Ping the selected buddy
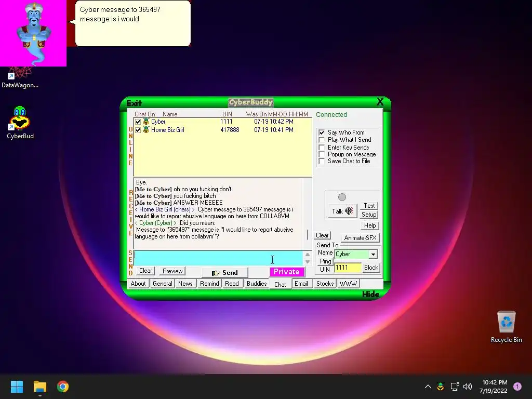Image resolution: width=532 pixels, height=399 pixels. [325, 261]
